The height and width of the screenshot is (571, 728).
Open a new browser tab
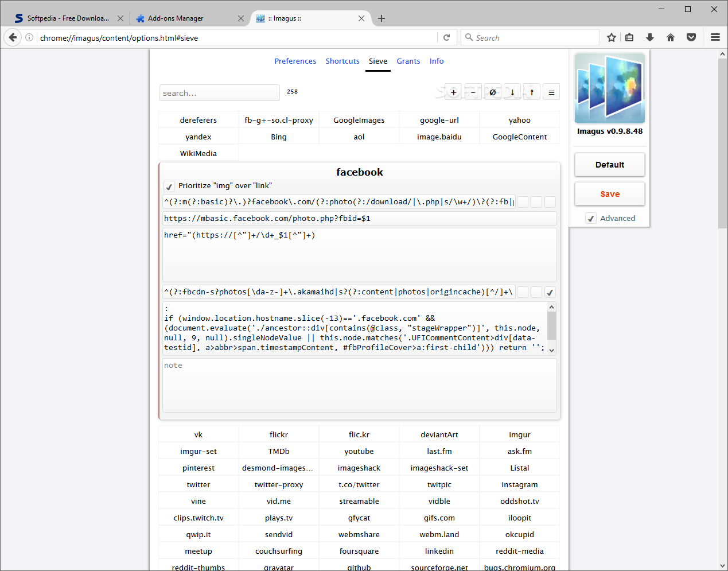(381, 18)
